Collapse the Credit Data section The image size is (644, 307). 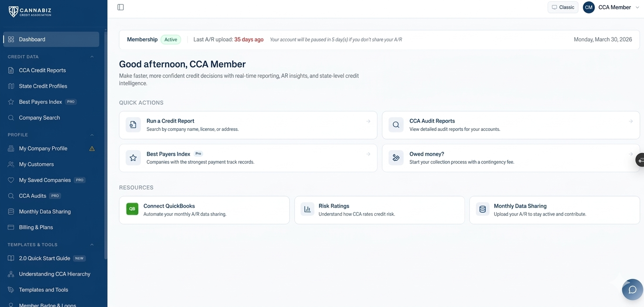click(92, 57)
